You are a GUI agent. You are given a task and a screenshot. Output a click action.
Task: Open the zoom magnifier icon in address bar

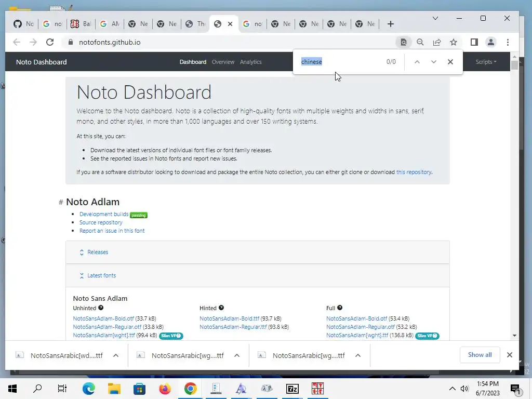[420, 42]
